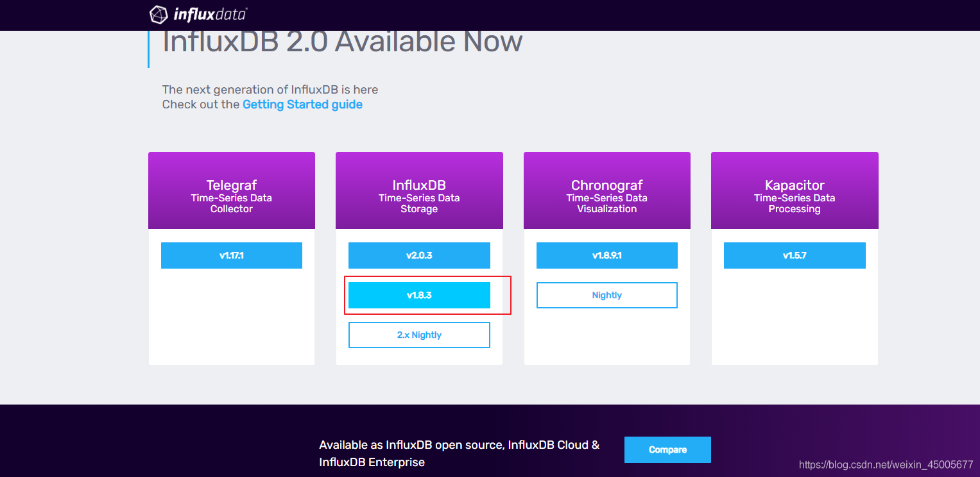Image resolution: width=980 pixels, height=477 pixels.
Task: Open the Chronograf Nightly build
Action: click(x=607, y=295)
